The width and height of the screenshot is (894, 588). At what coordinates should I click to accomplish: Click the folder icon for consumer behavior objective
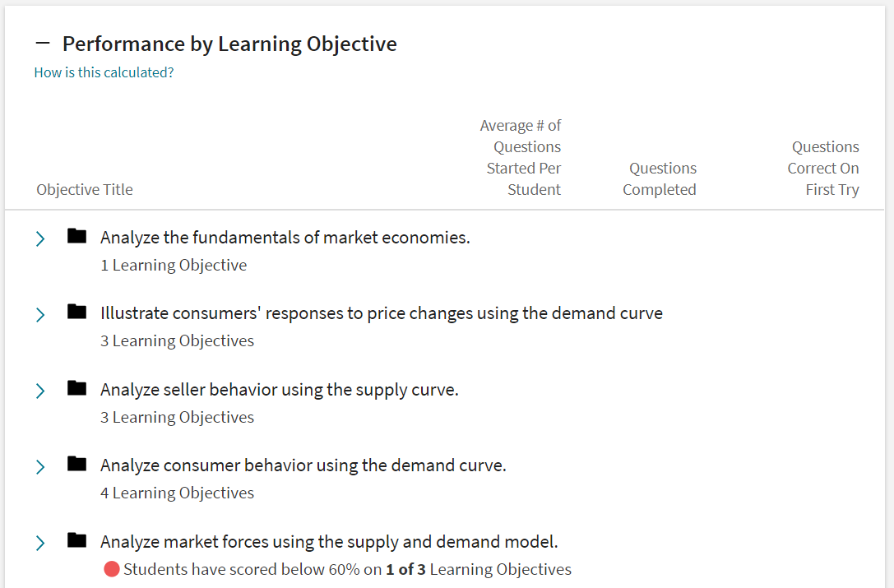pyautogui.click(x=76, y=464)
